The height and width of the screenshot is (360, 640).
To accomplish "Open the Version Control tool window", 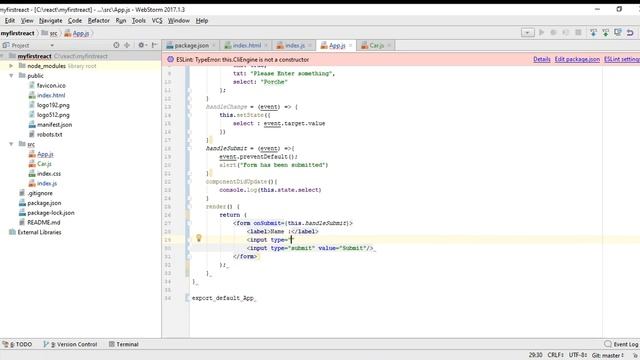I will (x=70, y=344).
